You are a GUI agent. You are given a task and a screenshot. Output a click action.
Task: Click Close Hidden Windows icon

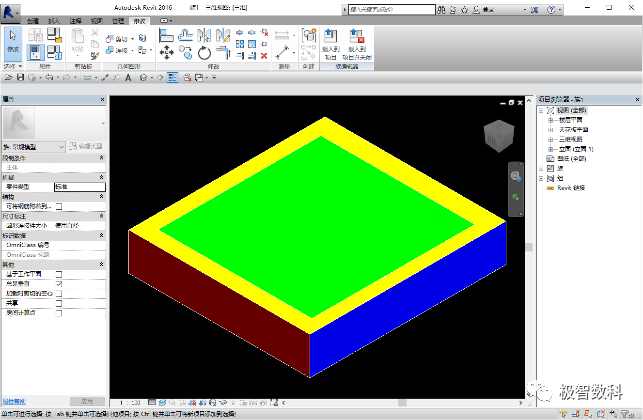187,78
